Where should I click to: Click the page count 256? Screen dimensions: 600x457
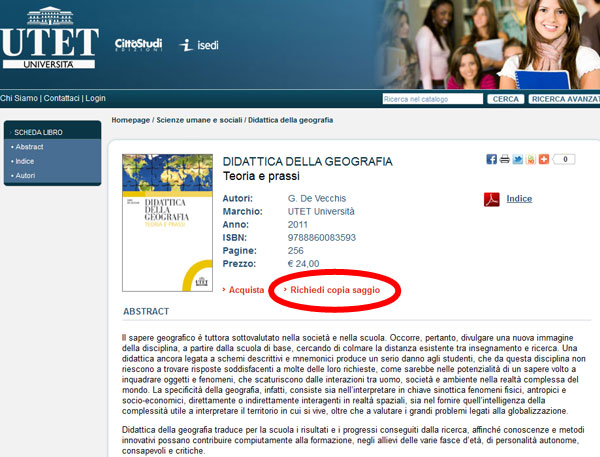coord(295,251)
